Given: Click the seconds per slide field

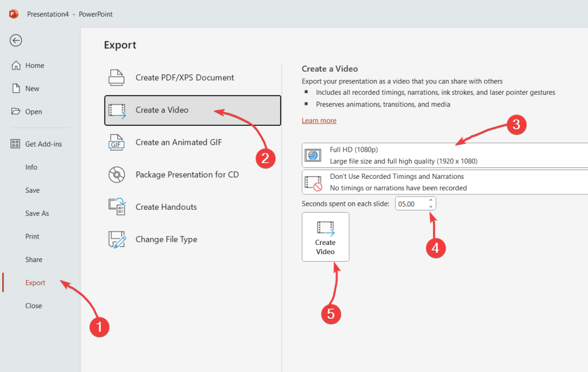Looking at the screenshot, I should pyautogui.click(x=411, y=204).
